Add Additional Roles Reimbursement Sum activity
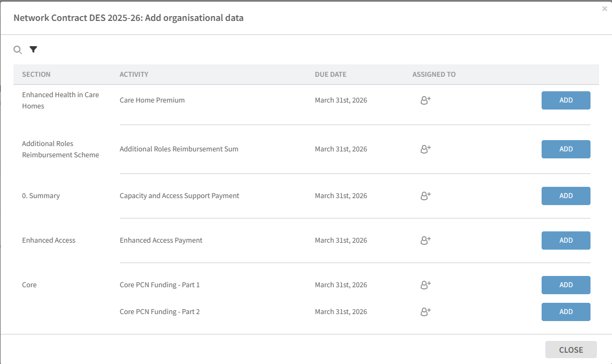 point(566,149)
